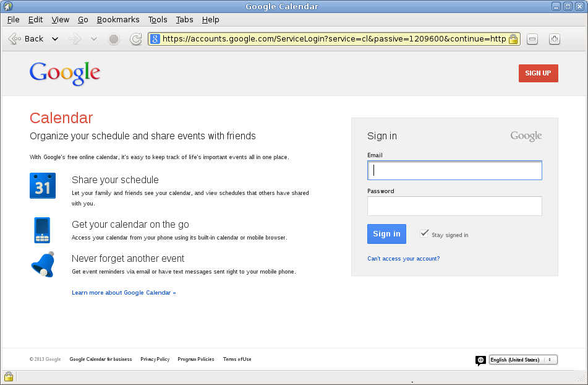This screenshot has height=385, width=588.
Task: Uncheck the Stay signed in checkbox
Action: click(424, 234)
